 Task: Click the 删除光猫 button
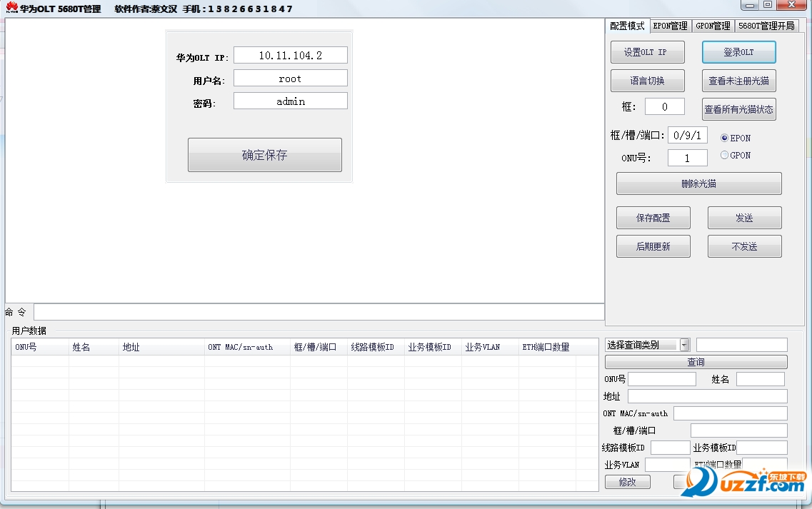pos(698,183)
